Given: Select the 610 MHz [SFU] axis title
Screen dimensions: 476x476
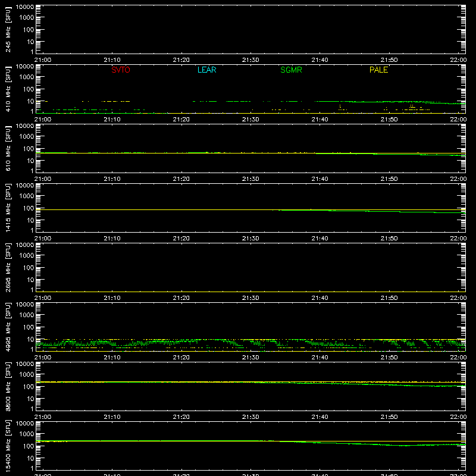Looking at the screenshot, I should [8, 148].
